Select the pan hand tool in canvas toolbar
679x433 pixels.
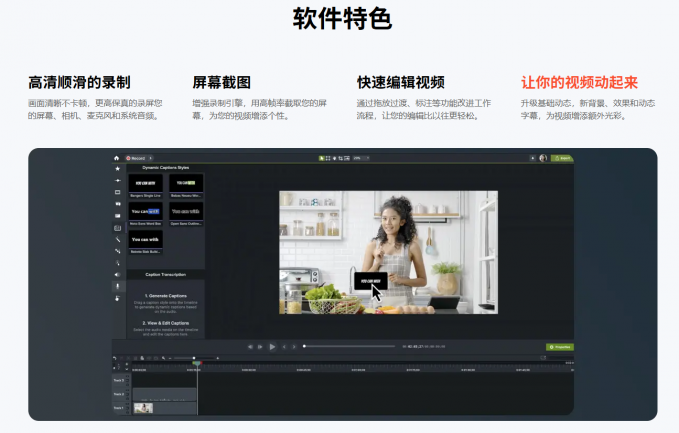334,158
